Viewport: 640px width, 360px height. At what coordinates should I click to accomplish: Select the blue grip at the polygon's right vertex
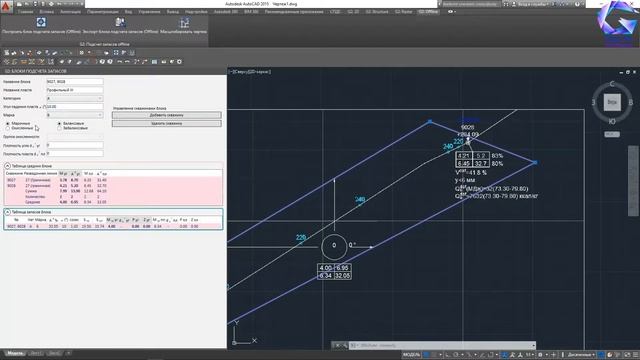(x=535, y=162)
